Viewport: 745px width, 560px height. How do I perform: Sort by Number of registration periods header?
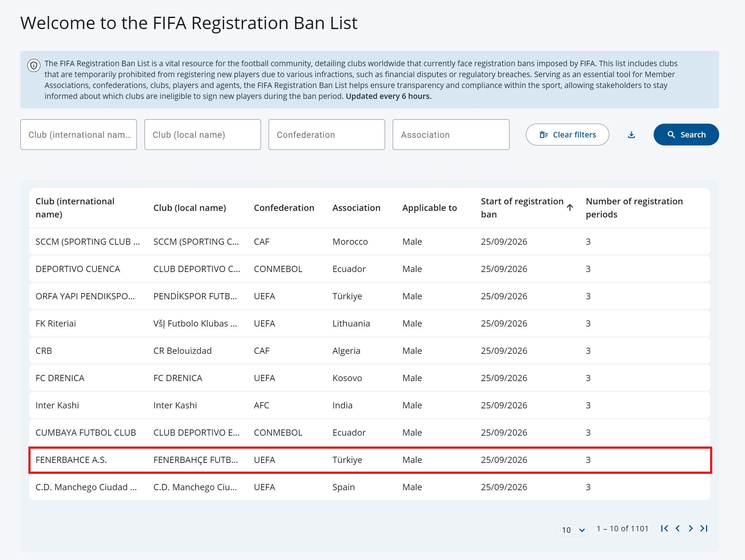pos(634,208)
